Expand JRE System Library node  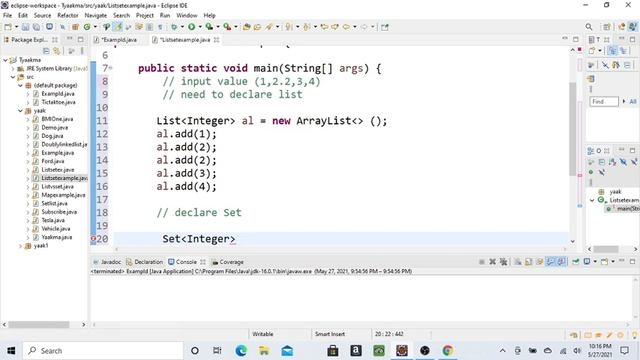click(13, 69)
